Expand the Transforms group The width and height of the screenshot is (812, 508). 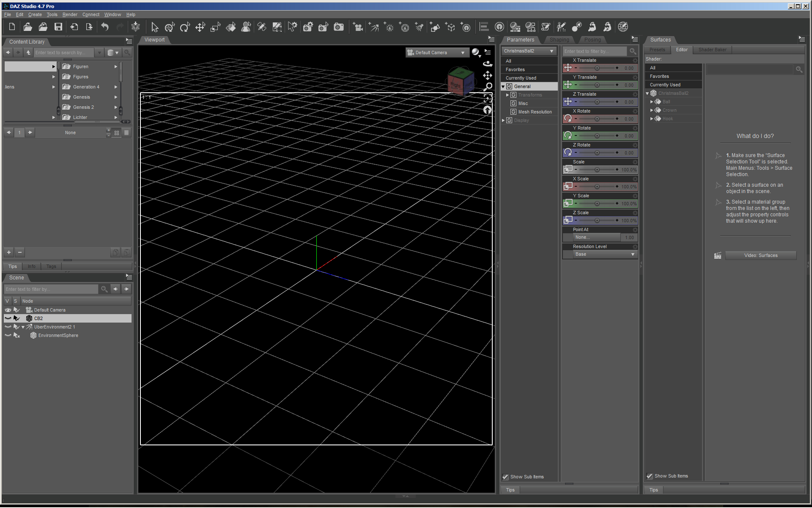(507, 95)
